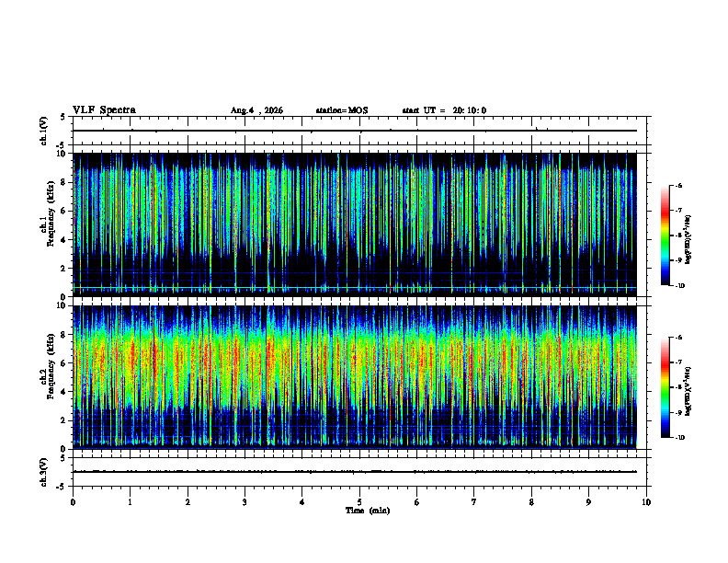Click the "3" tick on the time axis
Screen dimensions: 728x563
245,502
